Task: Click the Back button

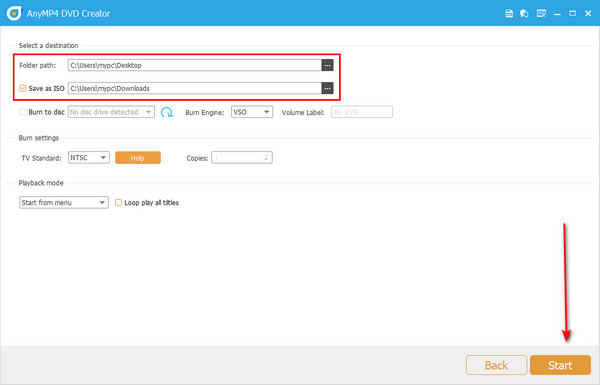Action: [x=496, y=365]
